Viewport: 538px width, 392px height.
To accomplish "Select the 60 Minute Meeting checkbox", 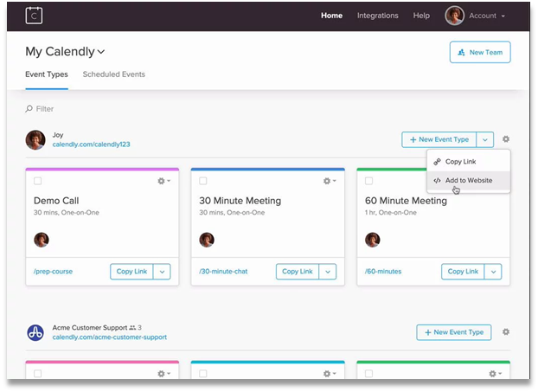I will 368,181.
